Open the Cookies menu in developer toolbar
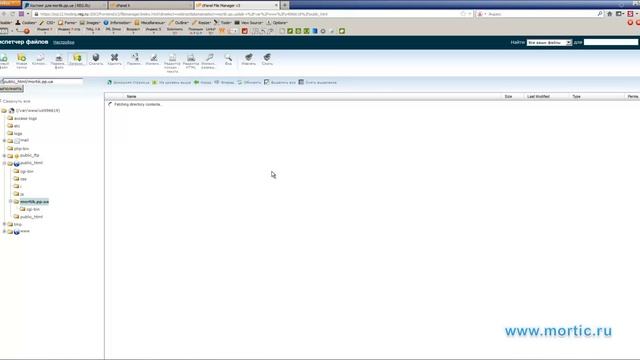The height and width of the screenshot is (360, 640). pos(26,22)
